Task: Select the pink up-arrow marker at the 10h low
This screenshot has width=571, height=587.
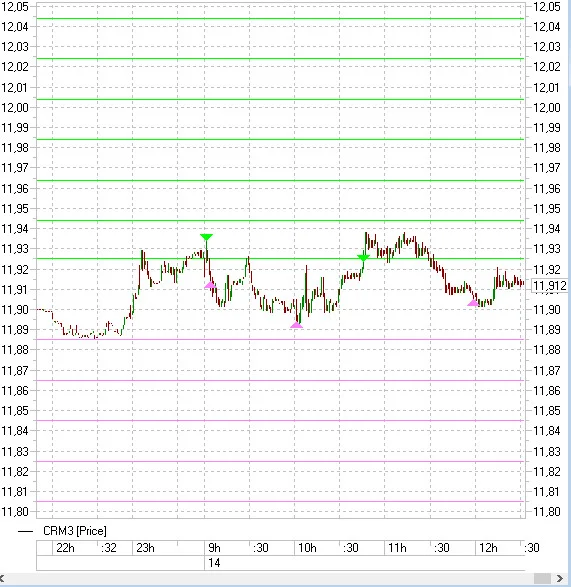Action: 296,325
